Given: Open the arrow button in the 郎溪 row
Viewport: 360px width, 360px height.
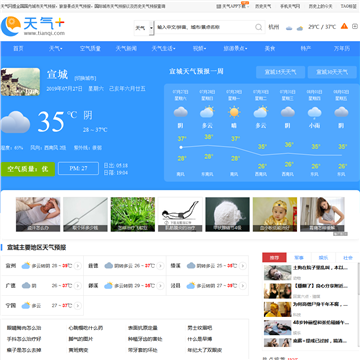Looking at the screenshot, I should [x=160, y=286].
